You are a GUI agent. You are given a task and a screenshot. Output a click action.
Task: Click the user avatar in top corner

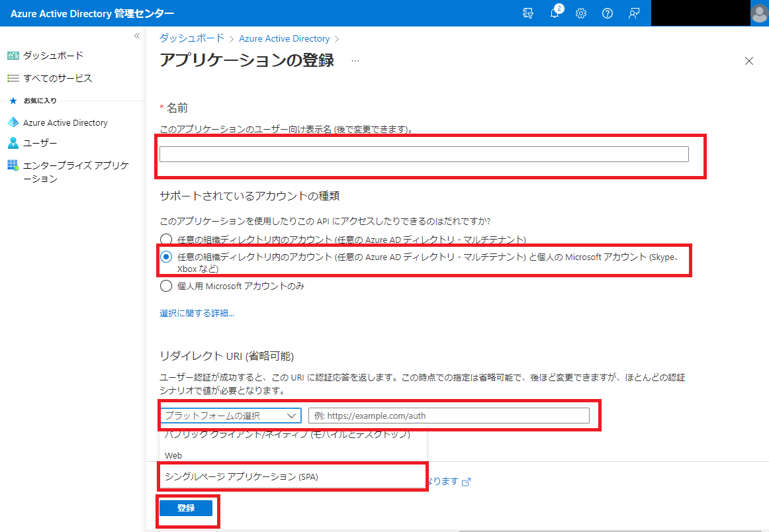click(x=759, y=13)
